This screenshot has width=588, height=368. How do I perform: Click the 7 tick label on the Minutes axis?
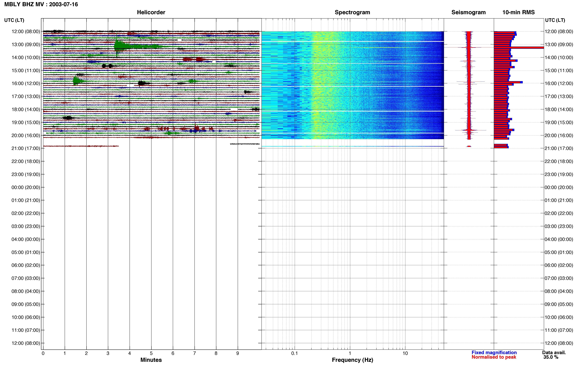tap(195, 353)
